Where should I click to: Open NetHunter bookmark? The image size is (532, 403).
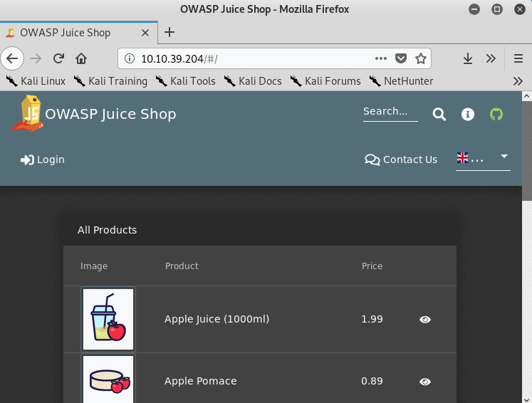coord(401,81)
